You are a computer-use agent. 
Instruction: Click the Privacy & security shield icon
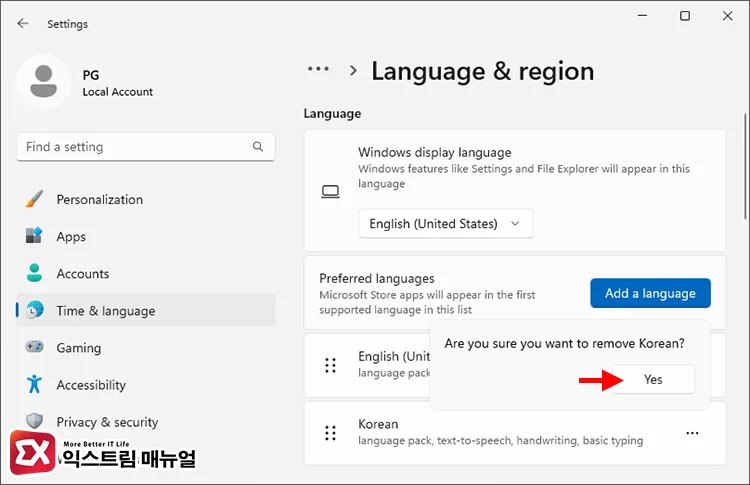click(x=35, y=422)
